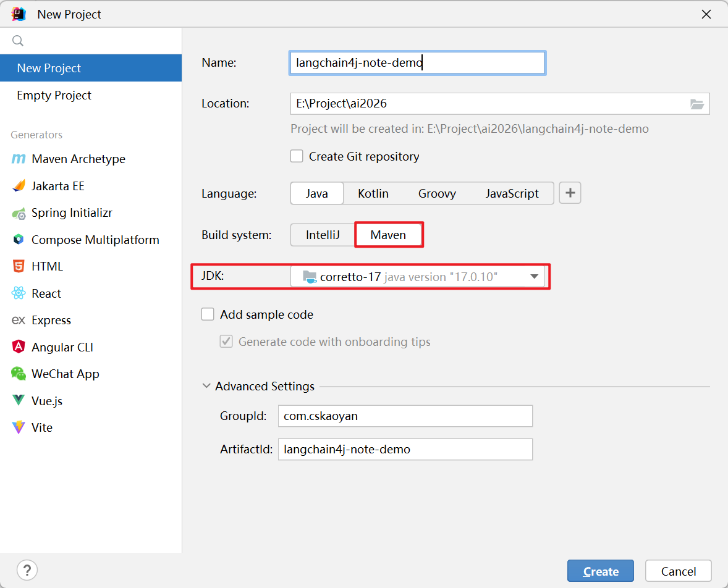728x588 pixels.
Task: Click the Language label
Action: click(x=229, y=193)
